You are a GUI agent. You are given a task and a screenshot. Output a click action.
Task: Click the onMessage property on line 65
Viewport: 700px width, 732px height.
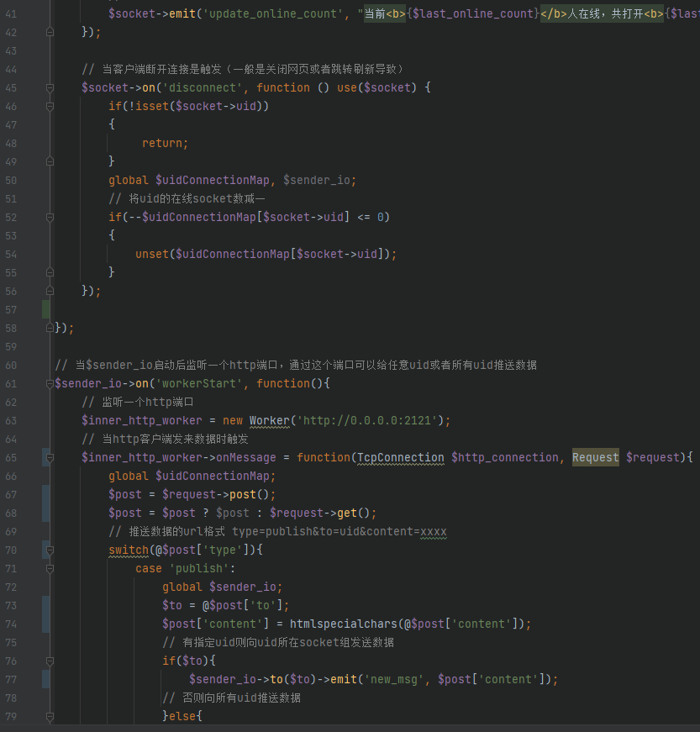pos(246,457)
